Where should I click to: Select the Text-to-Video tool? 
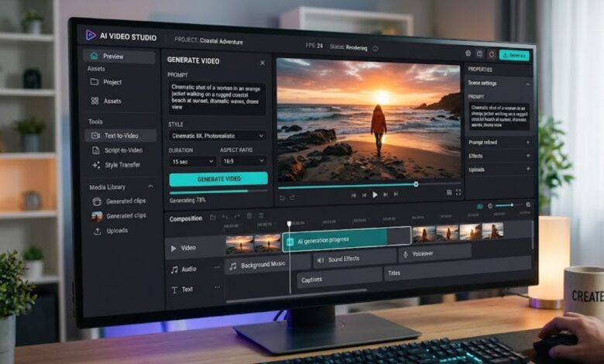tap(120, 136)
